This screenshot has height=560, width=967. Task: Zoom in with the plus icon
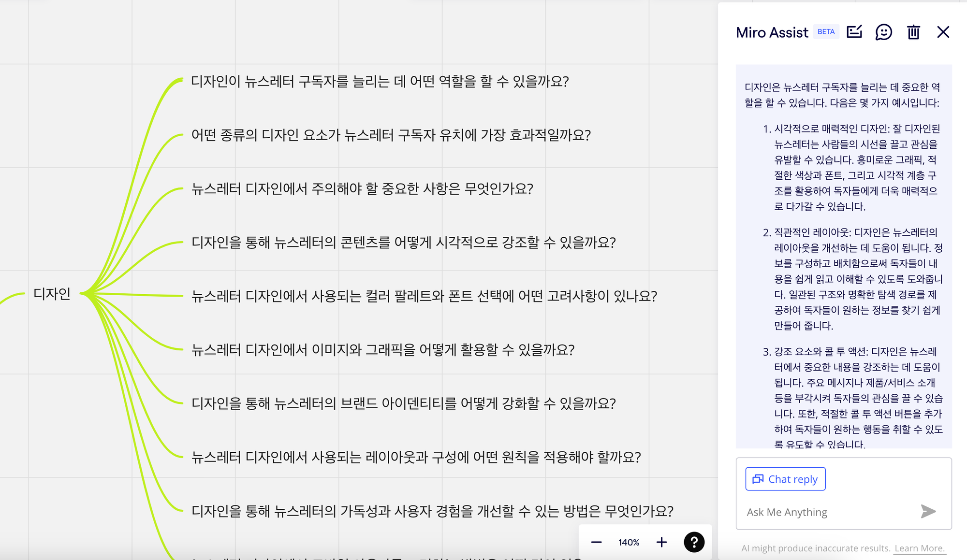(x=661, y=542)
